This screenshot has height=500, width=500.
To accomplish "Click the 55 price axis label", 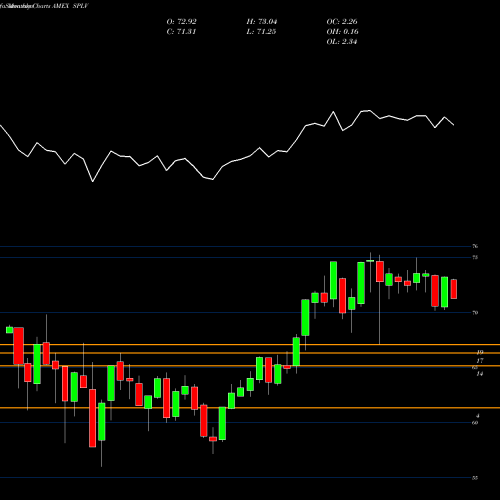I will (475, 478).
